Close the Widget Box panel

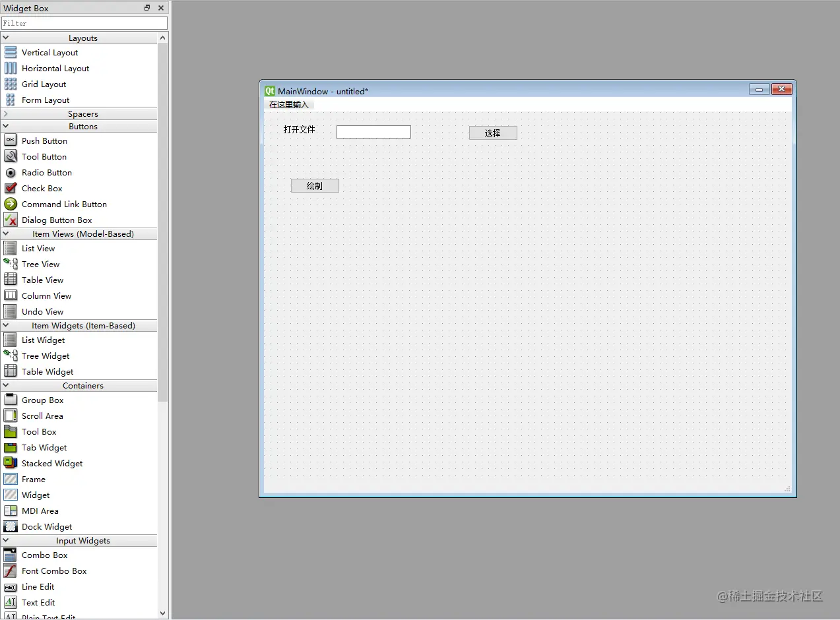pos(161,8)
